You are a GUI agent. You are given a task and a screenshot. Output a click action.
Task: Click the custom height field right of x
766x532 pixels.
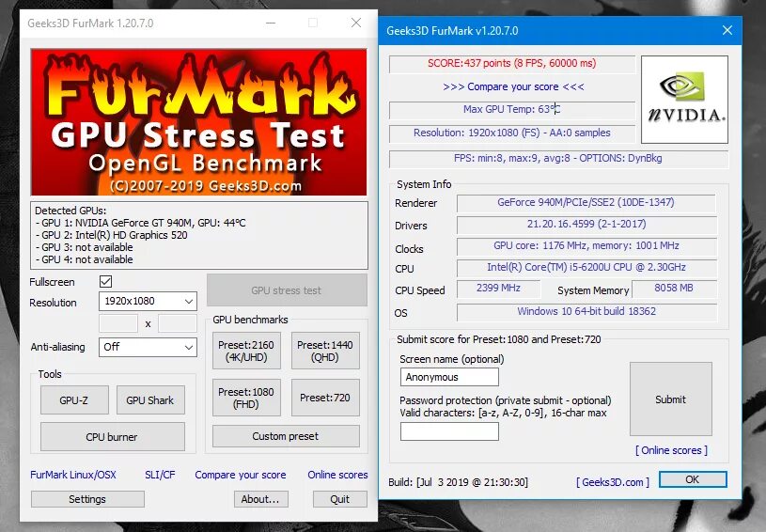(178, 323)
